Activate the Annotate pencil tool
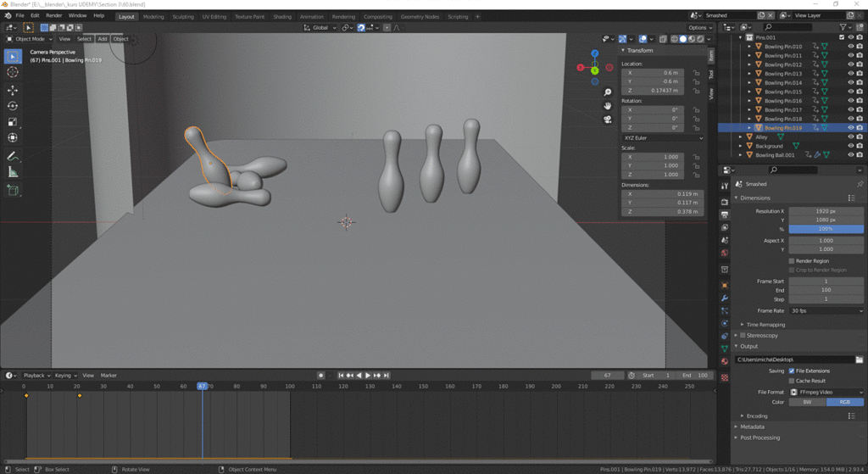Screen dimensions: 868x474 tap(13, 156)
